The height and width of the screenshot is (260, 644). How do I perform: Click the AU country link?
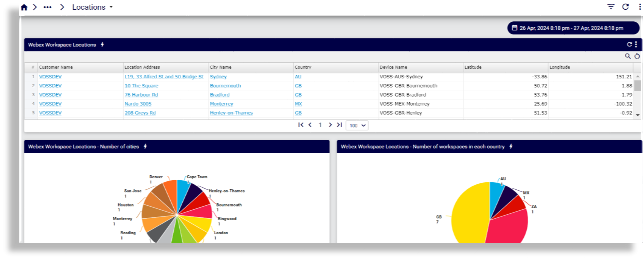[298, 77]
